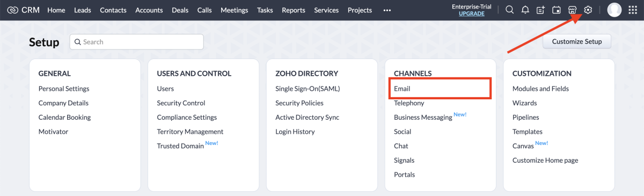
Task: Select the Calls tab
Action: [x=204, y=10]
